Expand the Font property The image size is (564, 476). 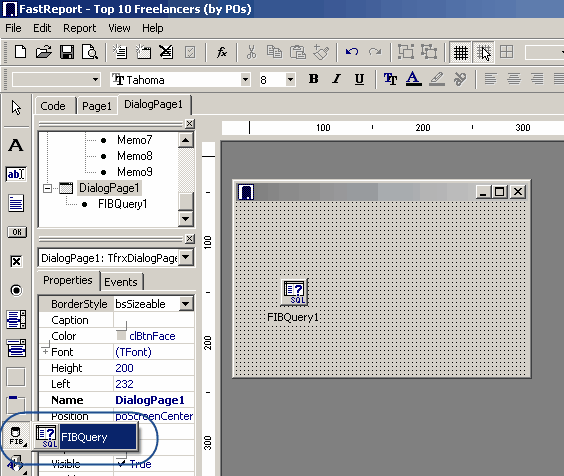[45, 352]
